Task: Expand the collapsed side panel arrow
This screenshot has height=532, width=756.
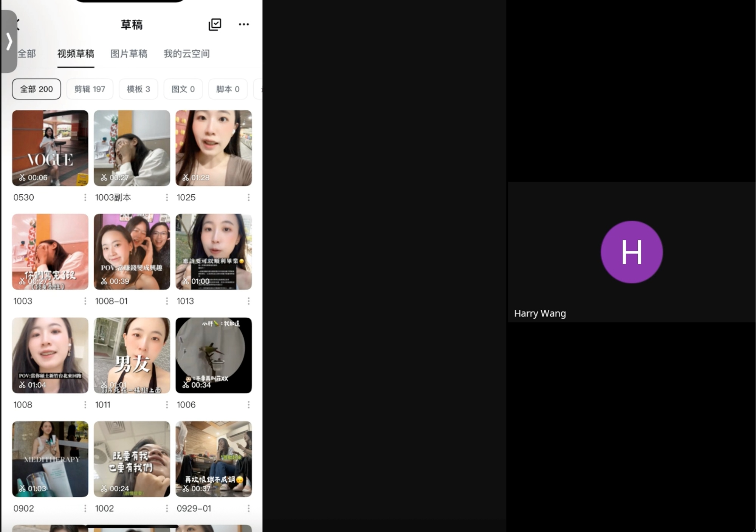Action: (9, 41)
